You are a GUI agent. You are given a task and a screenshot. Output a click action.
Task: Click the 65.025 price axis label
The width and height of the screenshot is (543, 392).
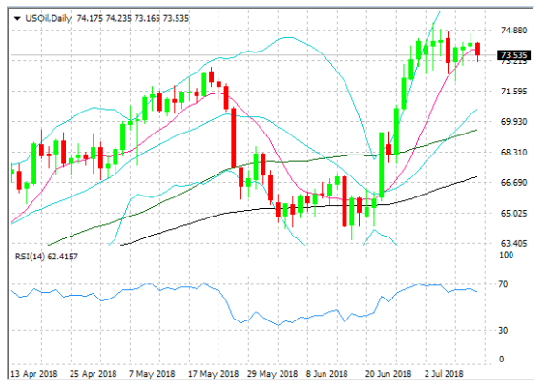pyautogui.click(x=514, y=213)
